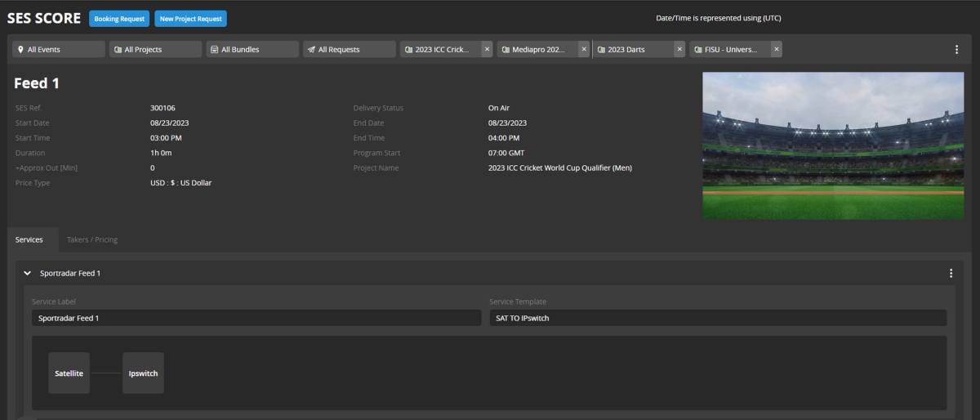Collapse the Sportradar Feed 1 section

pos(28,273)
